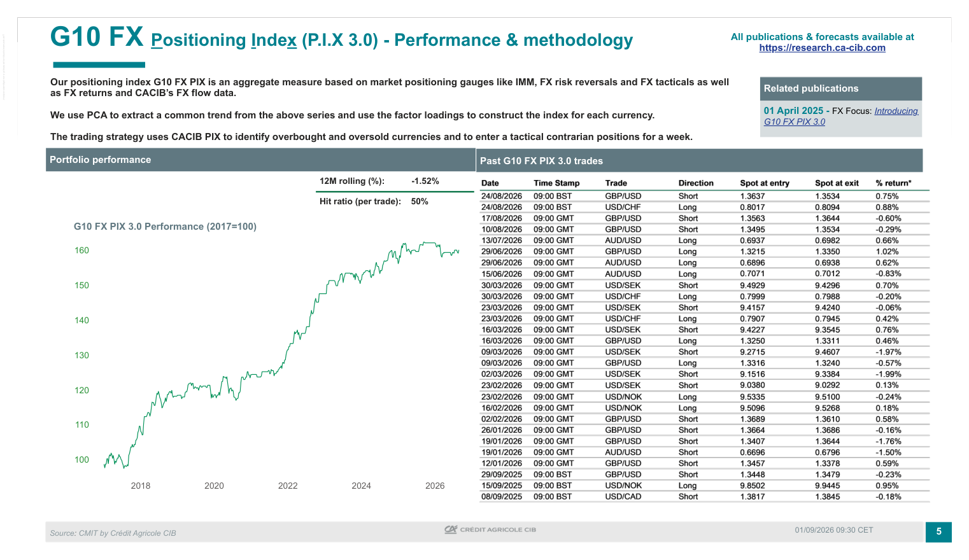This screenshot has width=969, height=560.
Task: Click the 17/08/2026 date cell
Action: click(x=502, y=218)
